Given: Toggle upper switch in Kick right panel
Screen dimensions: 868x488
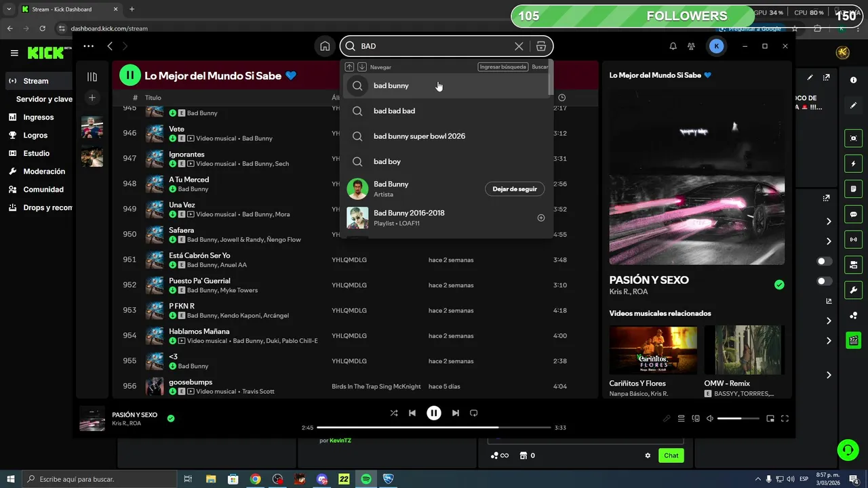Looking at the screenshot, I should 825,261.
